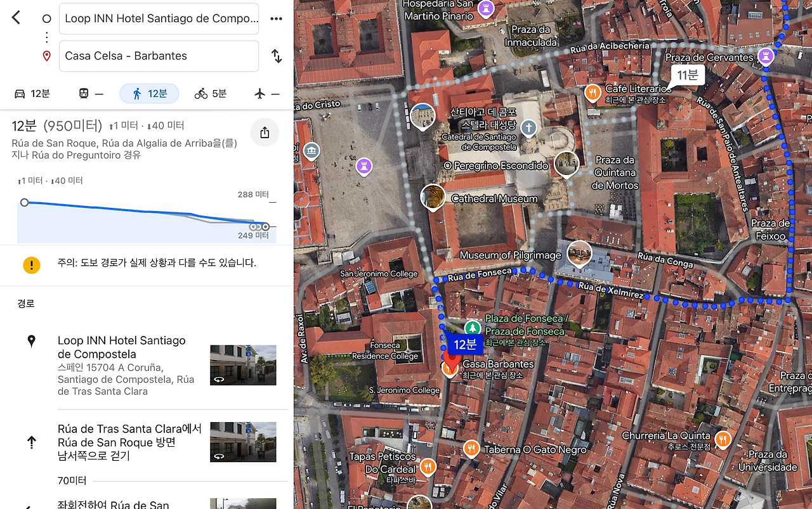Screen dimensions: 812x509
Task: Open Street View thumbnail for Rúa de San Roque step
Action: (243, 442)
